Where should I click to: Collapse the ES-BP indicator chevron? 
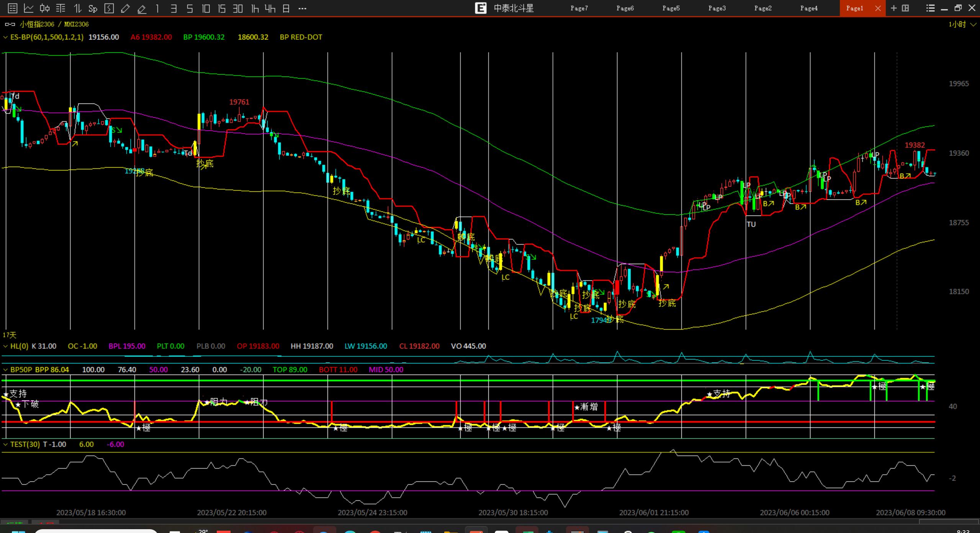coord(5,38)
